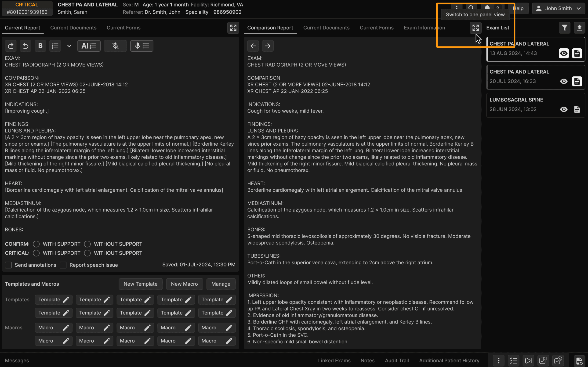Open the list style dropdown arrow

pyautogui.click(x=69, y=46)
